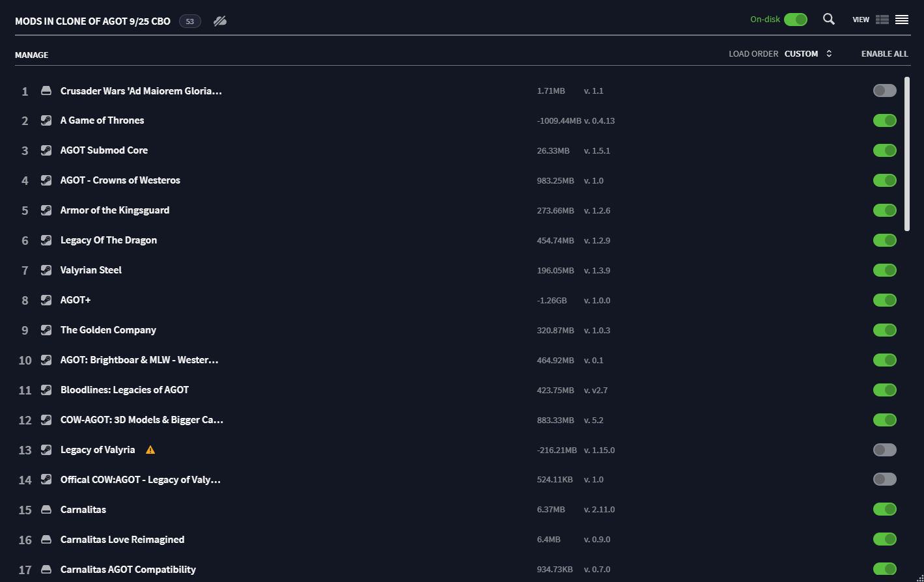Turn off Carnalitas Love Reimagined
Image resolution: width=924 pixels, height=582 pixels.
click(885, 540)
